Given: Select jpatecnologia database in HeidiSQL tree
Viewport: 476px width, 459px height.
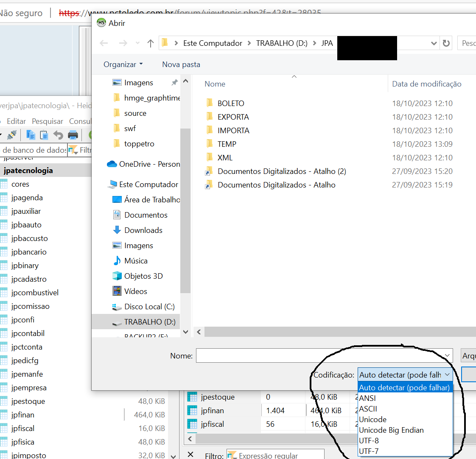Looking at the screenshot, I should tap(28, 171).
